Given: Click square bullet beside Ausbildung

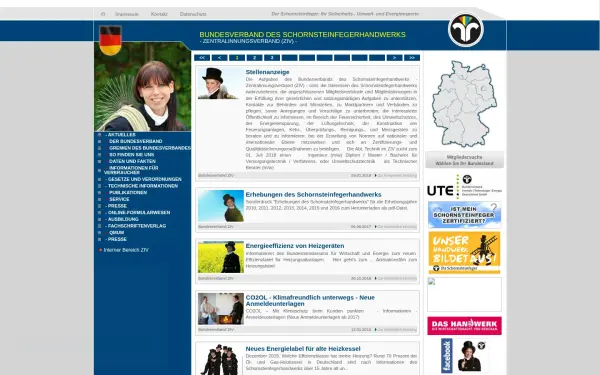Looking at the screenshot, I should 99,219.
